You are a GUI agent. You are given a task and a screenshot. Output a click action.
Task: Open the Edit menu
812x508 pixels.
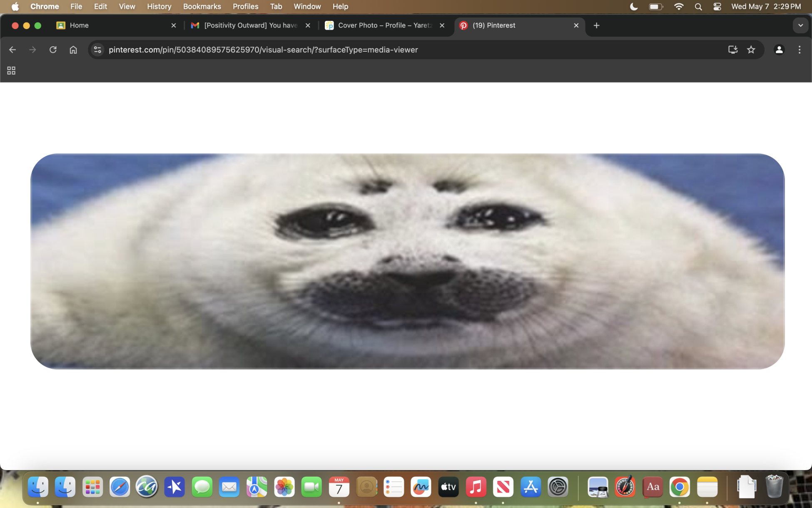100,6
